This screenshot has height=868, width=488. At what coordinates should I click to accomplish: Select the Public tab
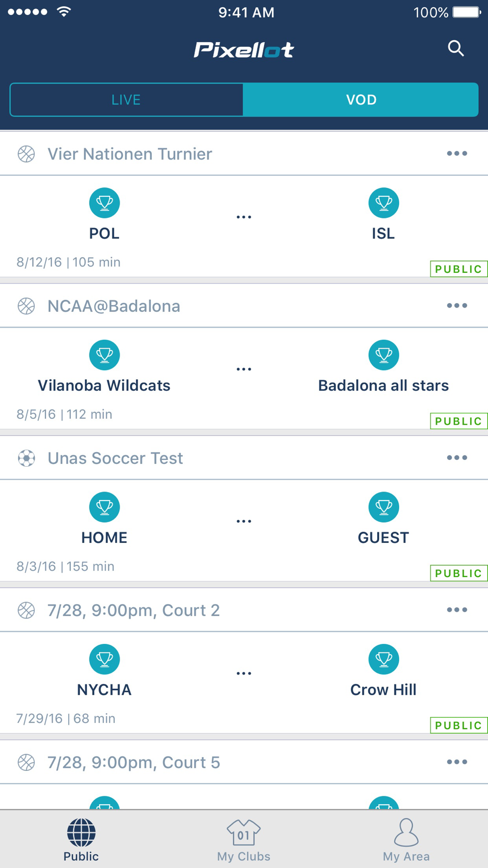(x=81, y=840)
